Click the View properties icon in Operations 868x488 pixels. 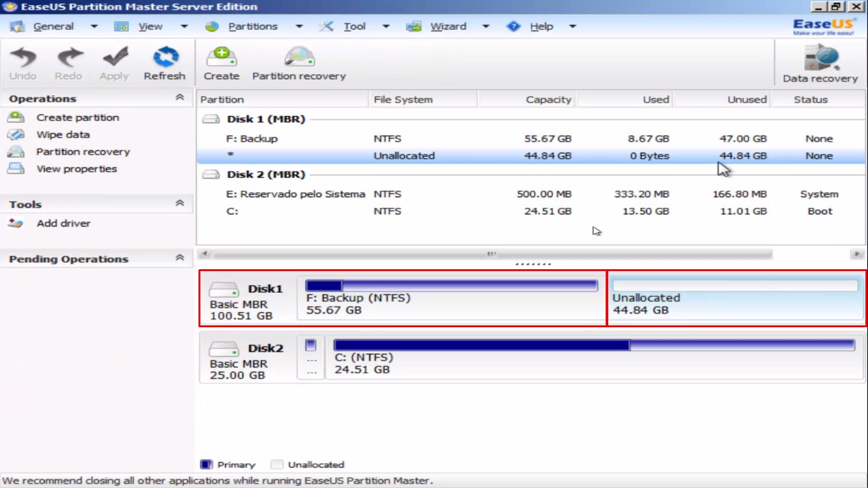coord(16,169)
